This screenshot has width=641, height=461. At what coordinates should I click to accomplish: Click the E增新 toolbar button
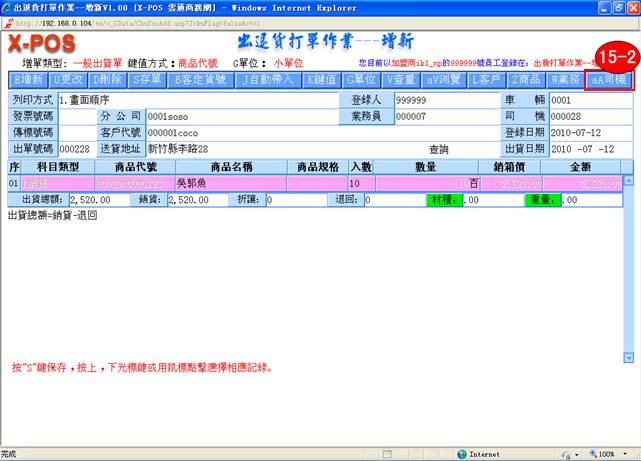click(28, 79)
